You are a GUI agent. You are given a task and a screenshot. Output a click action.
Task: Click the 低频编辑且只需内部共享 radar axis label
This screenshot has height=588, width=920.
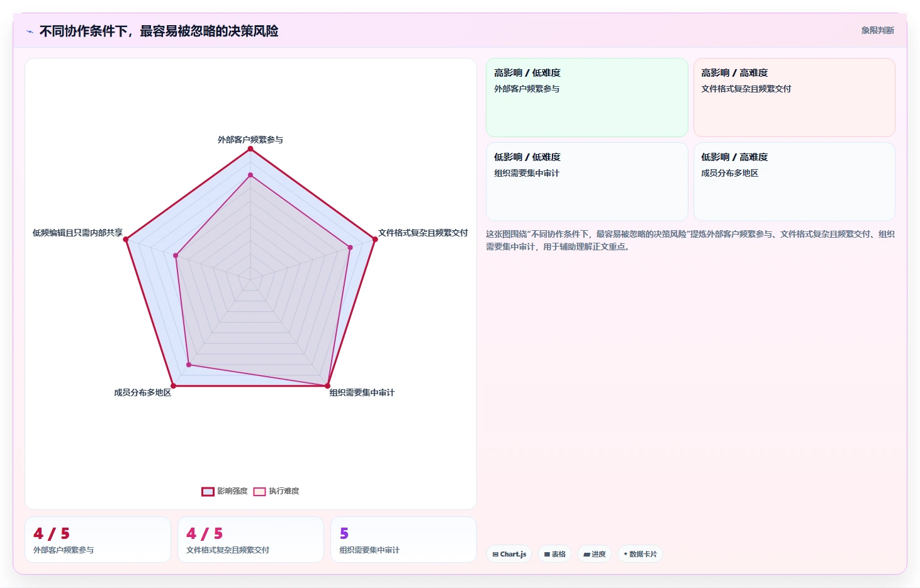(77, 233)
